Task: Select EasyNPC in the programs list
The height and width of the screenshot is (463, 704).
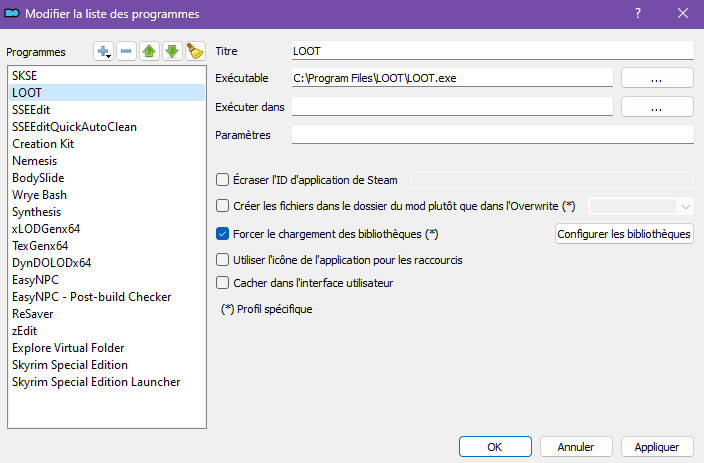Action: point(107,280)
